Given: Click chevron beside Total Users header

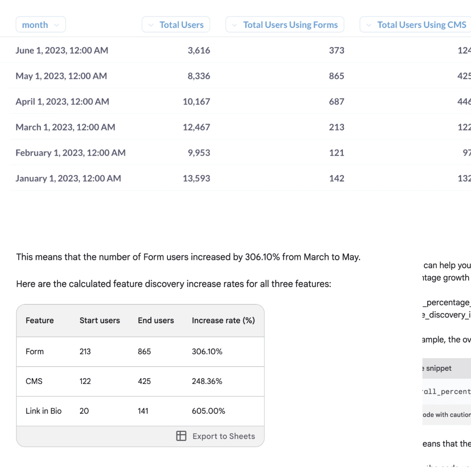Looking at the screenshot, I should (x=151, y=25).
